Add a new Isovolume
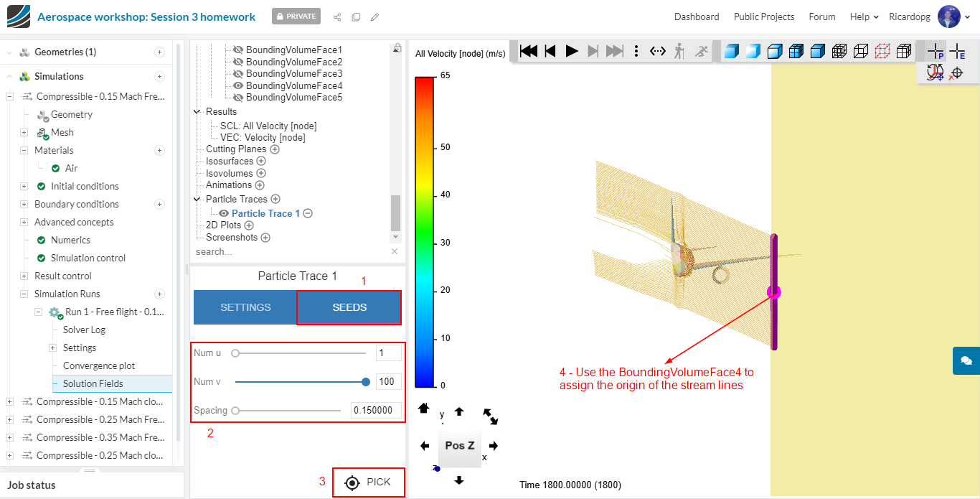 tap(261, 173)
